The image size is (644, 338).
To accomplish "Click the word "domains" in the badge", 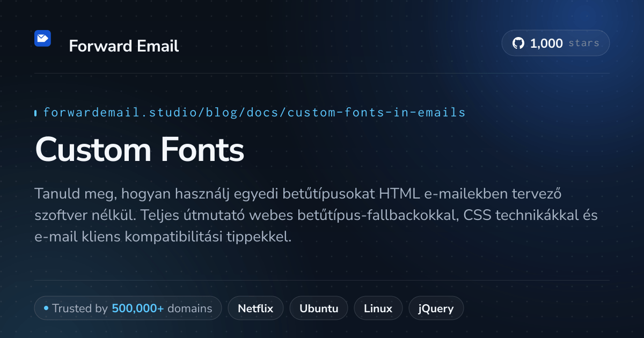I will pos(190,308).
